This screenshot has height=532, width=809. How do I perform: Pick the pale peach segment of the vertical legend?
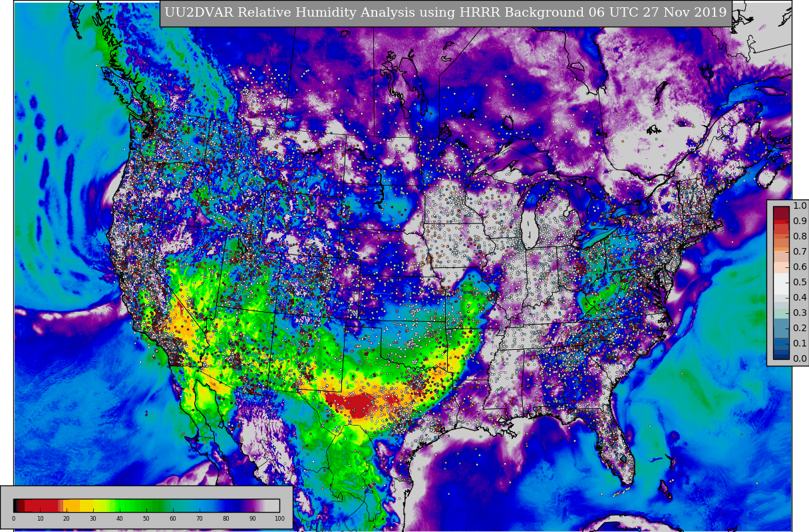click(x=781, y=267)
